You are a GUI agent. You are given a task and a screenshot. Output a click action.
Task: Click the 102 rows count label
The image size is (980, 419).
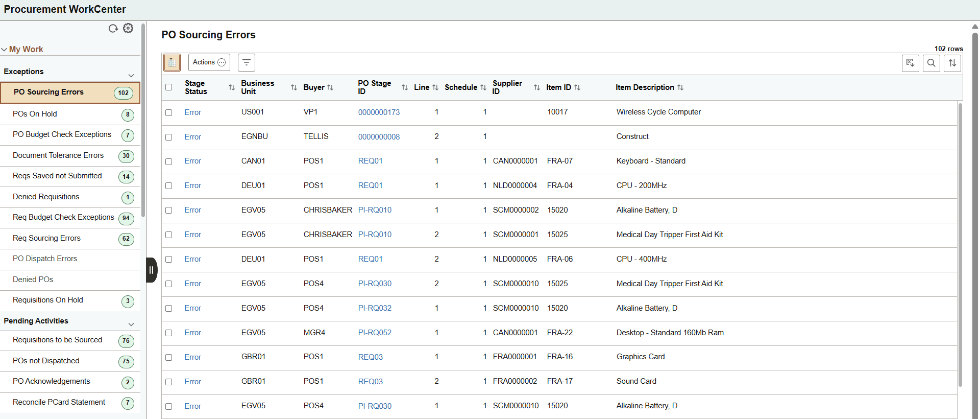point(948,49)
